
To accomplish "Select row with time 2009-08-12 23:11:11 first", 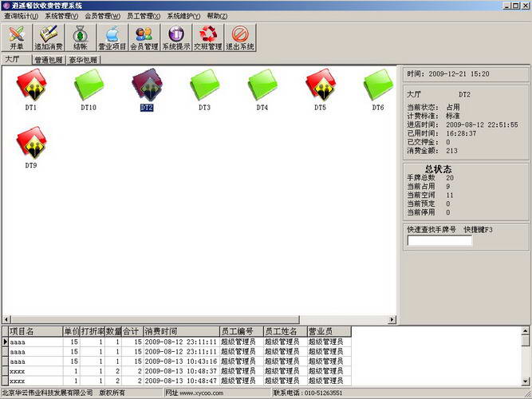I will click(176, 342).
